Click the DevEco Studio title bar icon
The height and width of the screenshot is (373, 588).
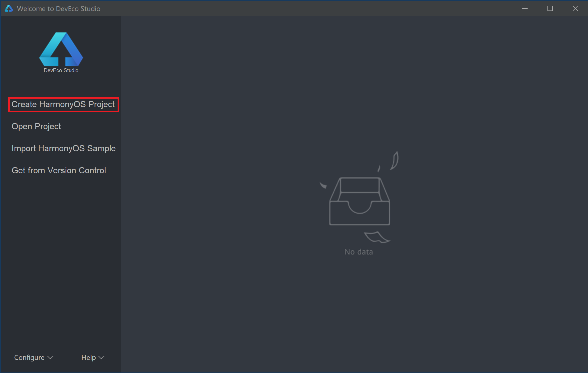pos(9,9)
